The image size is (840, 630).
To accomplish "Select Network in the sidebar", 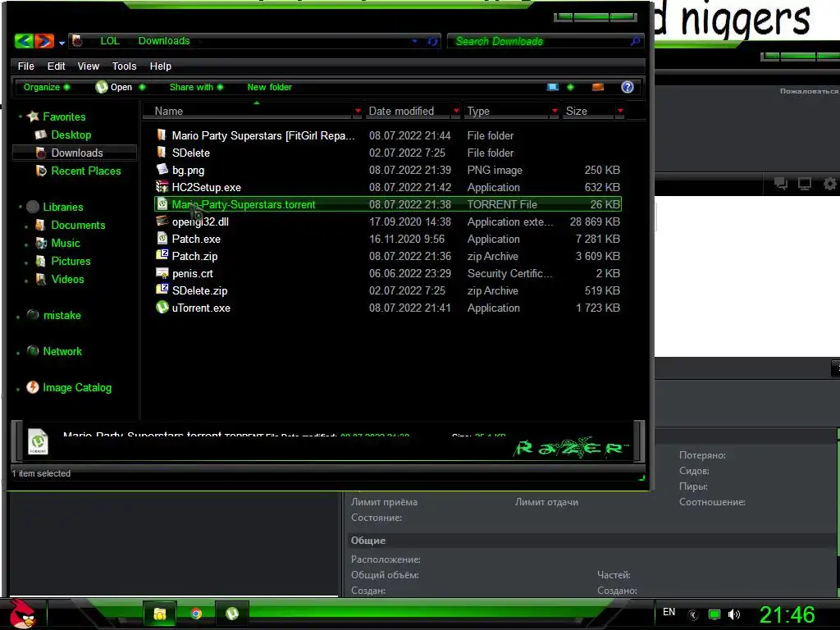I will (62, 351).
